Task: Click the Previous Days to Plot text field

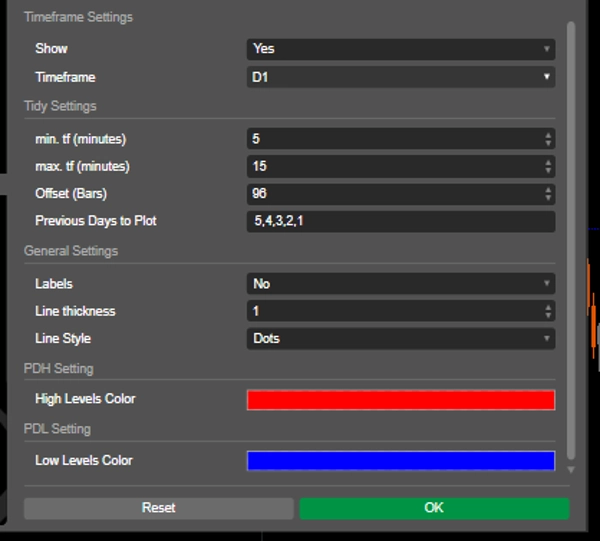Action: [400, 221]
